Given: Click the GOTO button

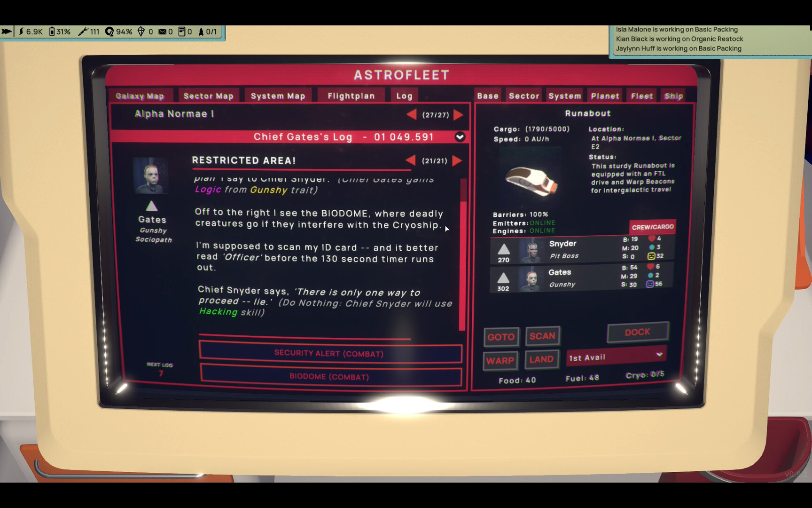Looking at the screenshot, I should 501,337.
